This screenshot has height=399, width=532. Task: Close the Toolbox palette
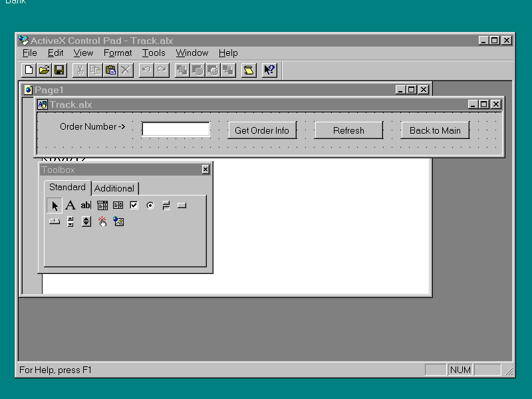click(x=205, y=170)
